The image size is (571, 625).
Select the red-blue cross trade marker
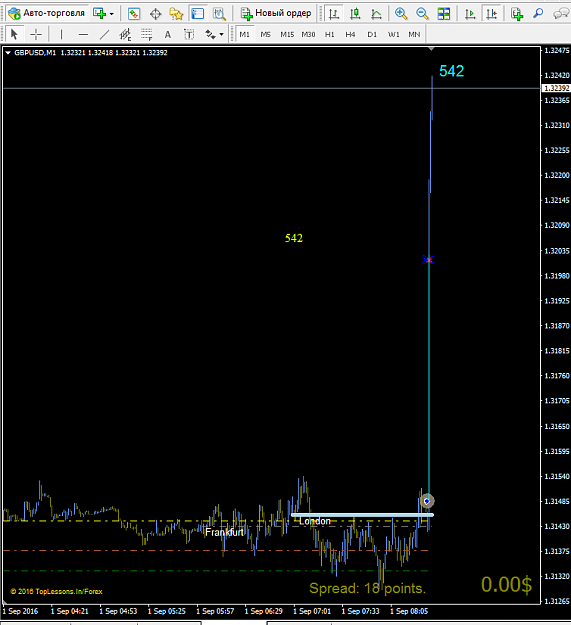(428, 260)
